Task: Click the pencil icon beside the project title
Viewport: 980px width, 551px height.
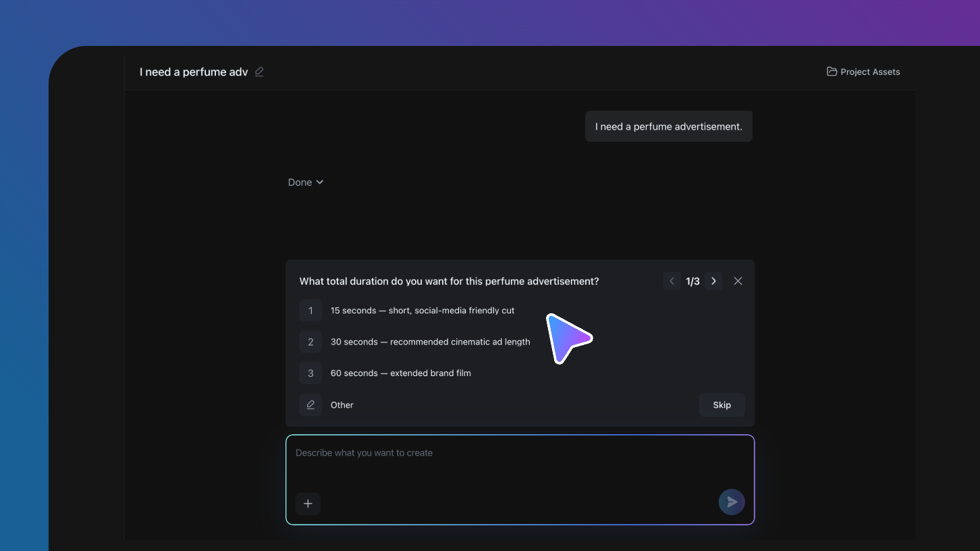Action: point(259,72)
